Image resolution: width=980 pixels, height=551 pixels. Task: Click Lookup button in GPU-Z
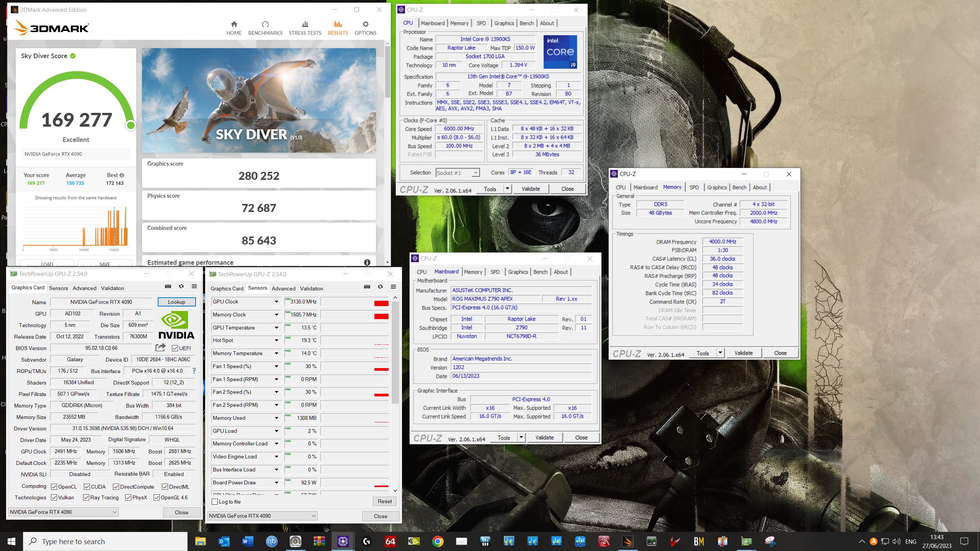click(176, 302)
